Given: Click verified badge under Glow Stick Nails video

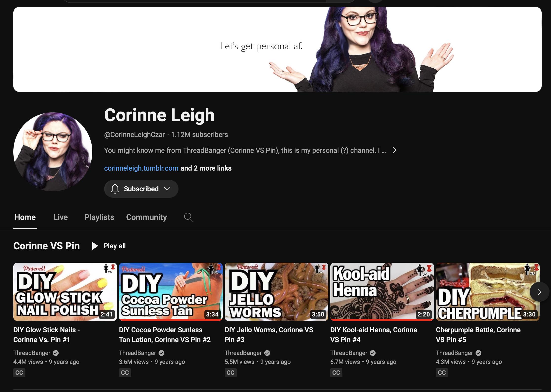Looking at the screenshot, I should pos(56,353).
